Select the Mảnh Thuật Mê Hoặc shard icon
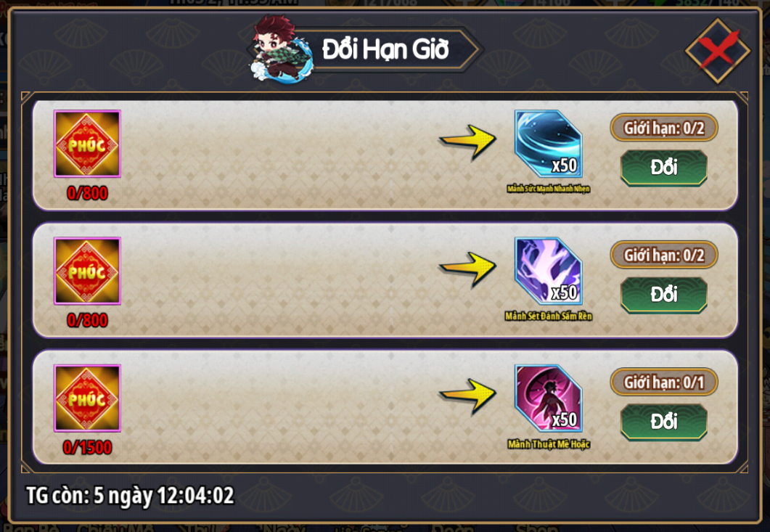 pos(548,398)
